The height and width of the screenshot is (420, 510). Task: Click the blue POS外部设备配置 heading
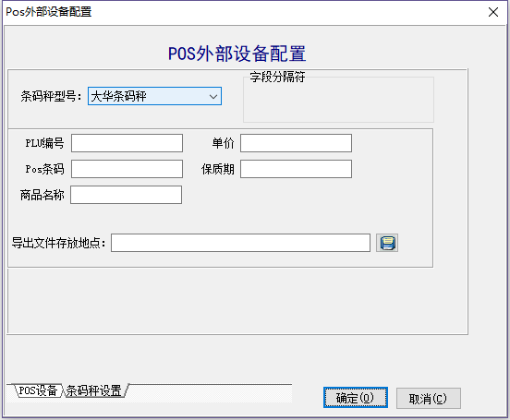coord(237,54)
